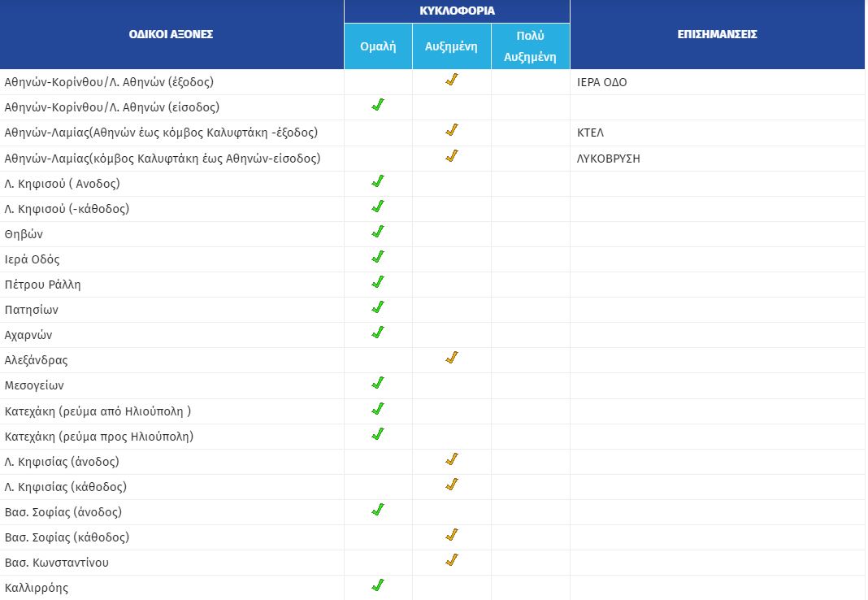Select the Ομαλή column header
Screen dimensions: 868x600
pos(378,46)
